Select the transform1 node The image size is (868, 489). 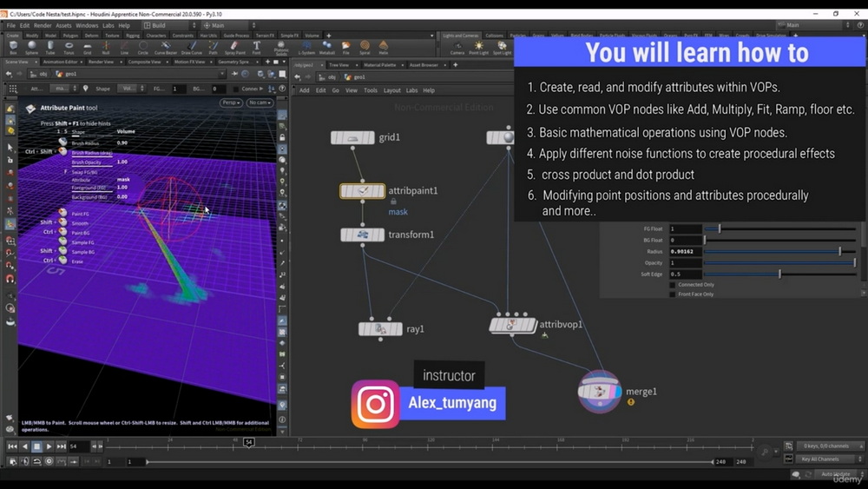[x=363, y=235]
